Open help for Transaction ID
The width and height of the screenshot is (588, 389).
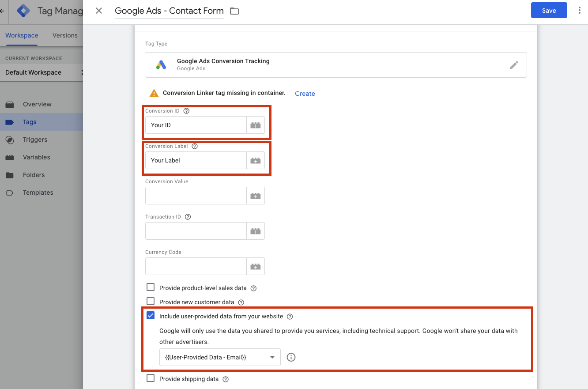click(x=188, y=217)
